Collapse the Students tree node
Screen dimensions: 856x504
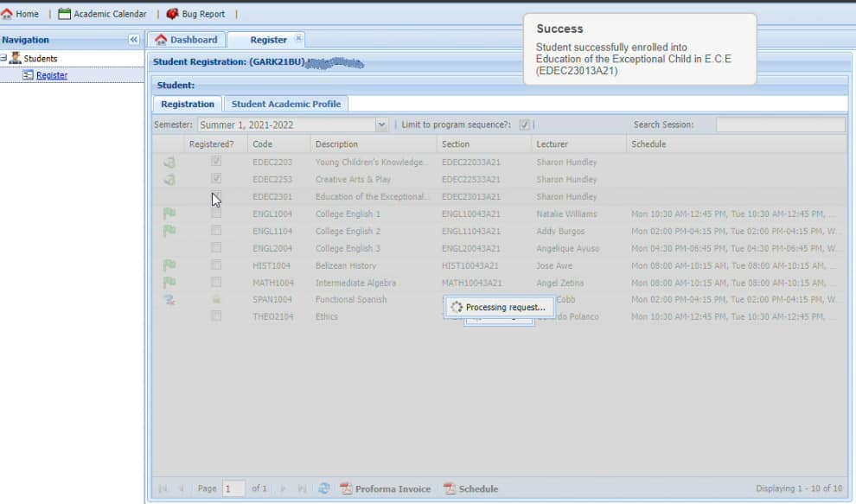coord(4,59)
